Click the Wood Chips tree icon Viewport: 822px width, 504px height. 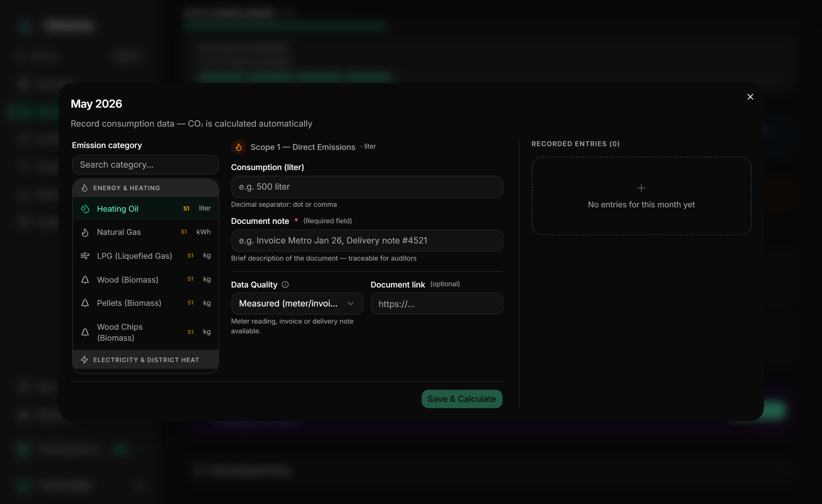pos(85,332)
